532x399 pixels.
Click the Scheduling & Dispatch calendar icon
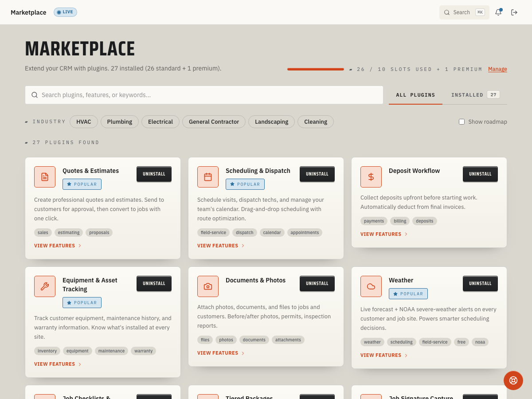208,177
